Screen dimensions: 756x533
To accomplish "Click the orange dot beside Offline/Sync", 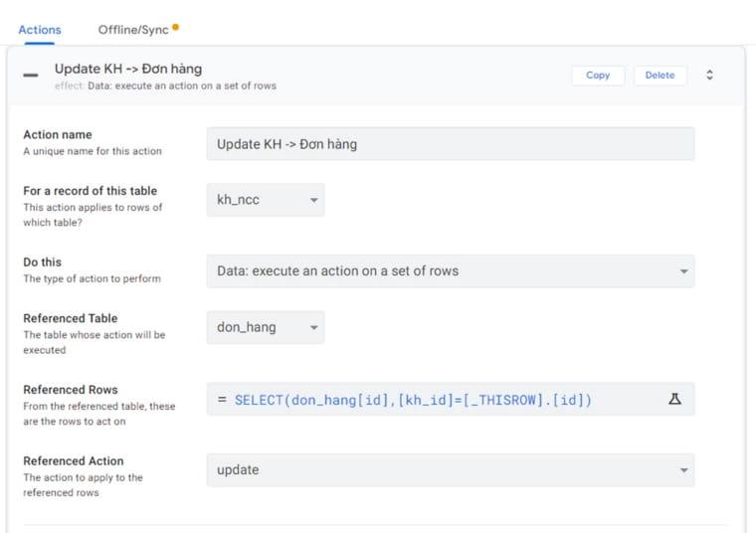I will (176, 27).
